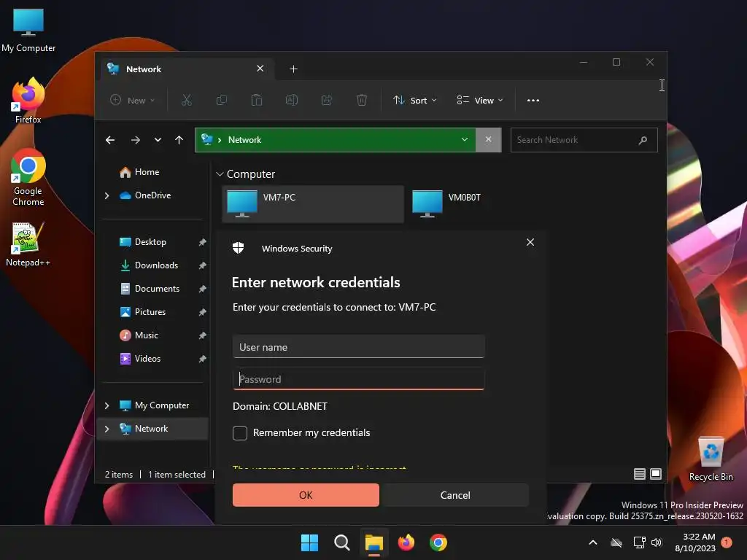The width and height of the screenshot is (747, 560).
Task: Close the Windows Security dialog
Action: click(x=530, y=242)
